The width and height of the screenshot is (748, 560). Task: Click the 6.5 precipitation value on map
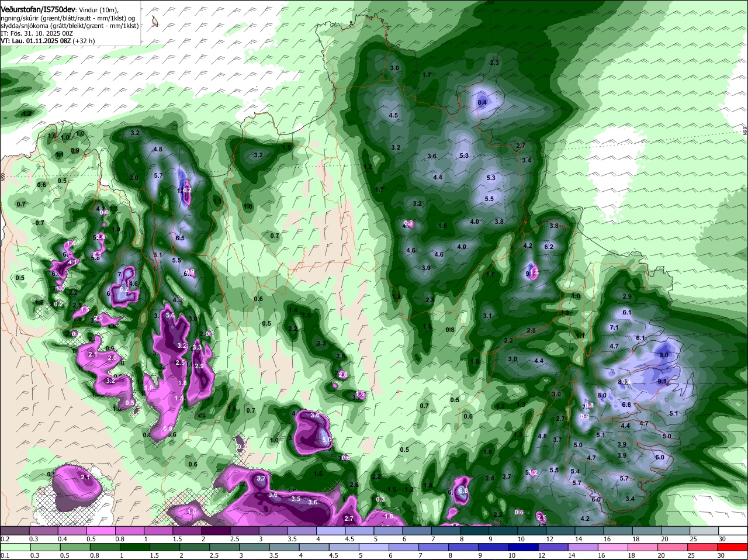point(180,238)
